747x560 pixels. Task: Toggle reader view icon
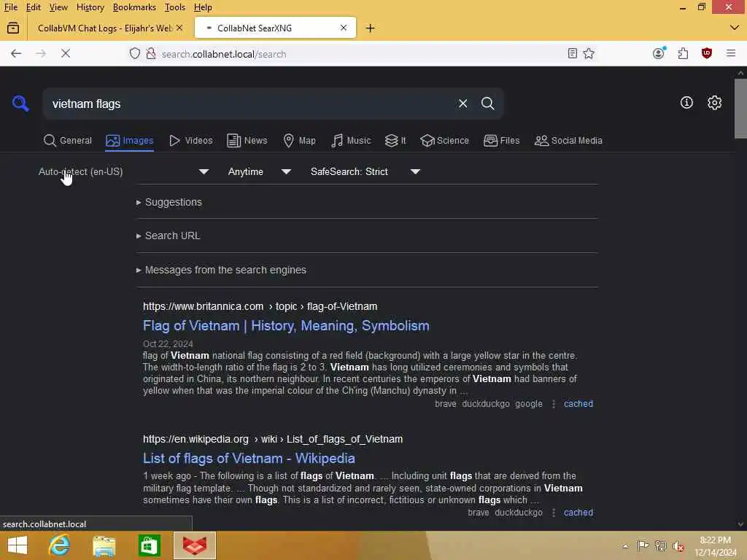click(x=572, y=53)
